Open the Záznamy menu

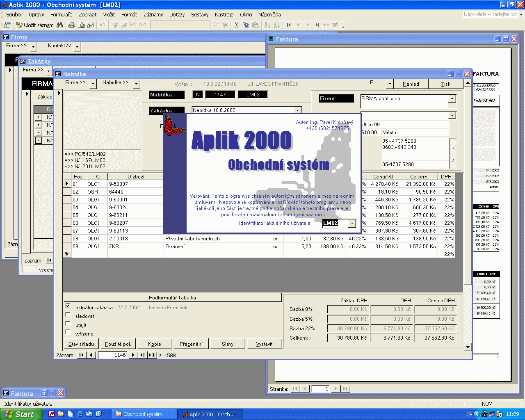tap(153, 14)
